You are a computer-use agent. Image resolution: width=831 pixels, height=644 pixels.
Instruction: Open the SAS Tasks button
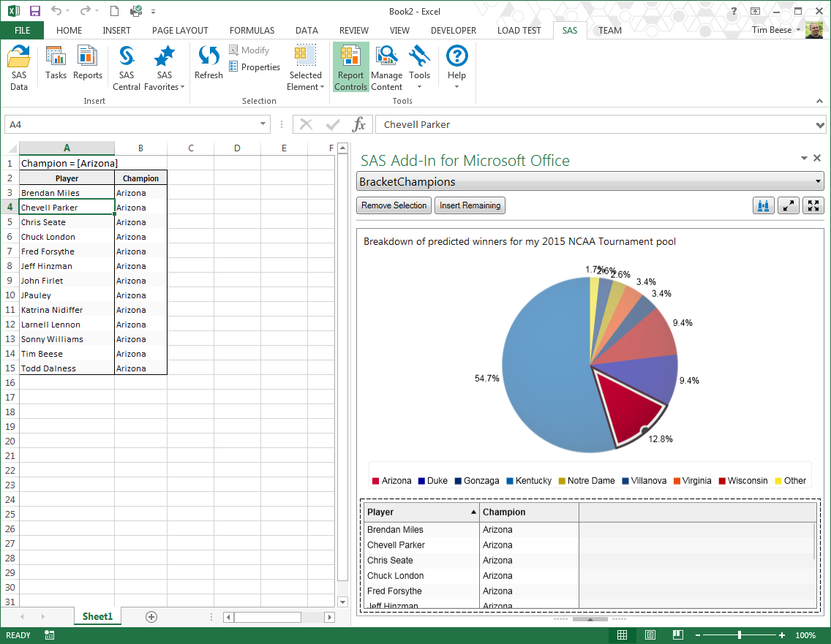tap(56, 63)
